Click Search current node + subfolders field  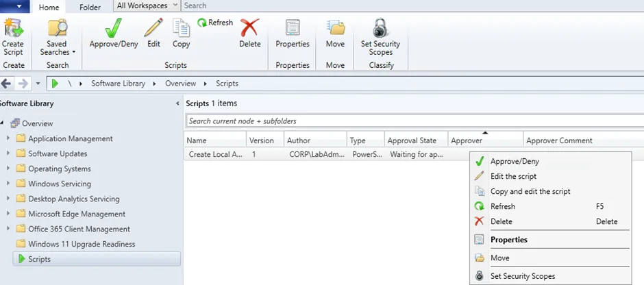tap(414, 121)
